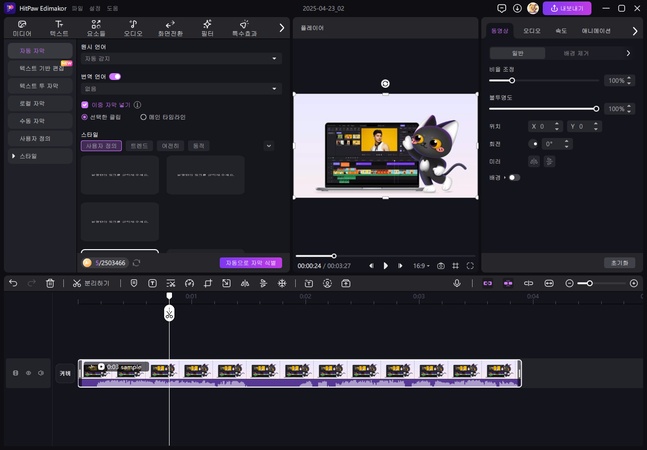Select the 메인 타임라인 radio option
The height and width of the screenshot is (450, 647).
143,116
